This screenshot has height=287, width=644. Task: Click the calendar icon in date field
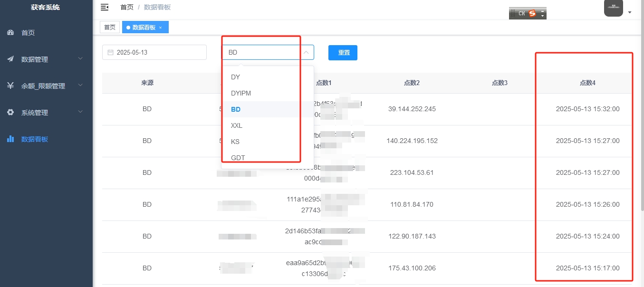click(110, 52)
